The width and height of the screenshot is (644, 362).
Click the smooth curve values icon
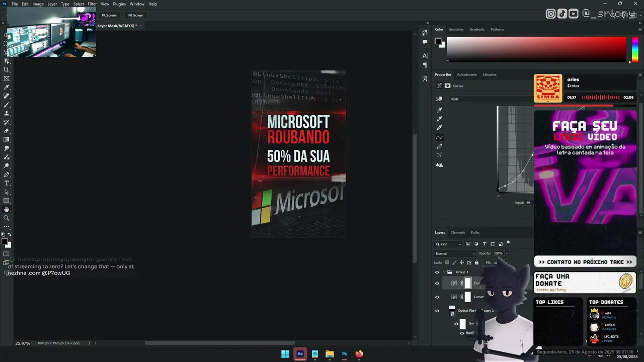point(439,155)
